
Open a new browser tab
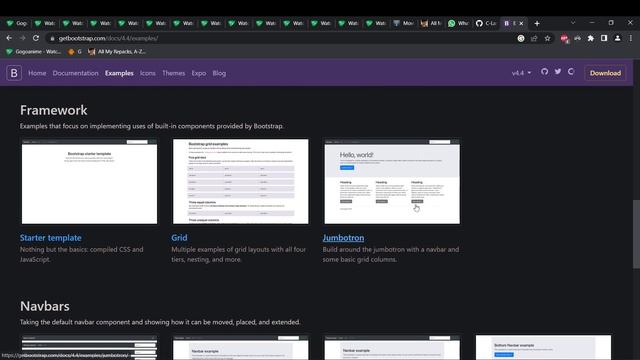click(537, 24)
